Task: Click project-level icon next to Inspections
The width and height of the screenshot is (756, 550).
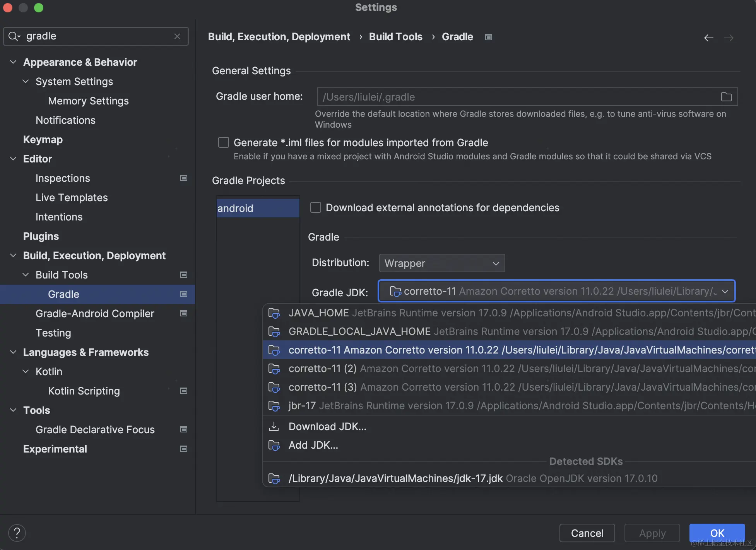Action: (x=184, y=178)
